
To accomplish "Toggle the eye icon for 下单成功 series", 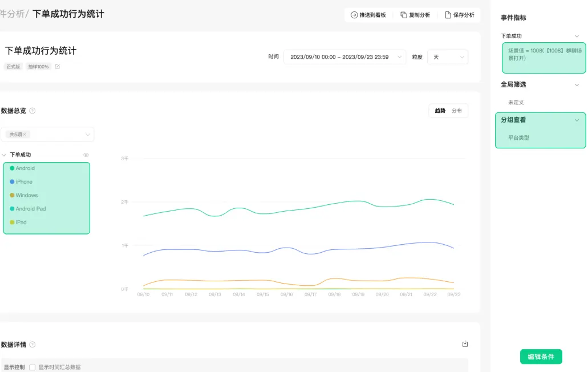I will click(x=86, y=155).
